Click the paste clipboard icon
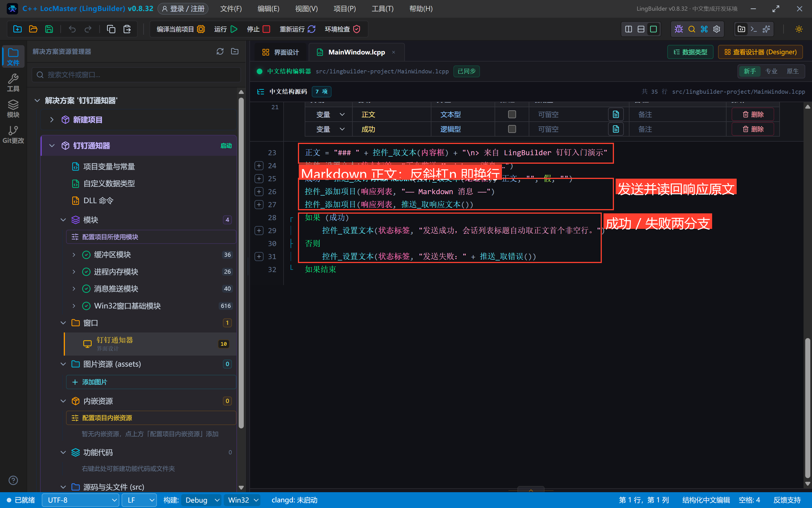The height and width of the screenshot is (508, 812). coord(127,29)
